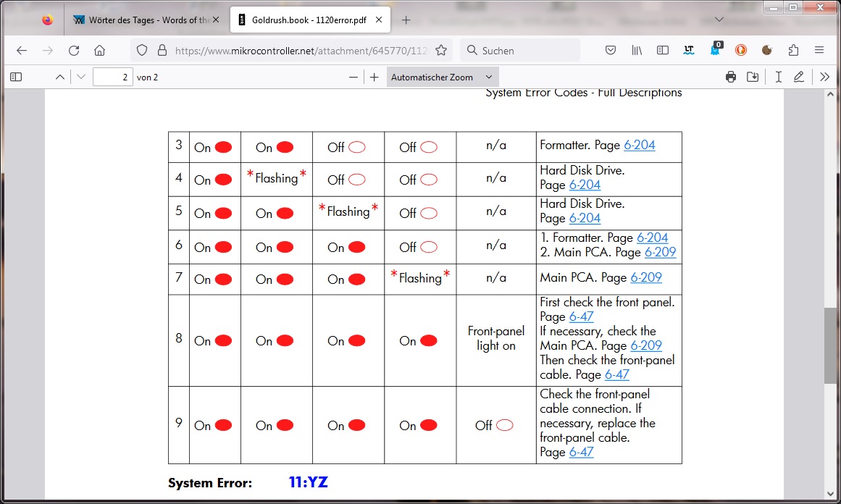Image resolution: width=841 pixels, height=504 pixels.
Task: Zoom out of the PDF document
Action: click(x=353, y=77)
